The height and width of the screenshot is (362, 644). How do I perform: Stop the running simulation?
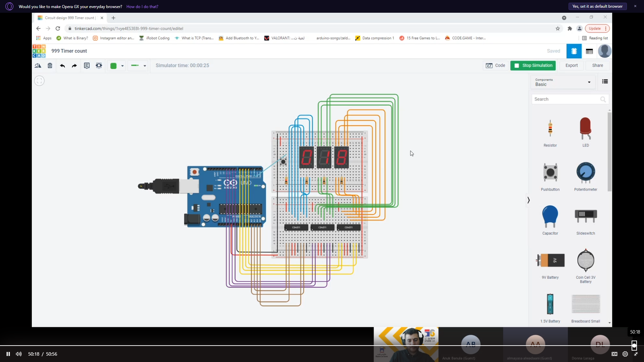point(533,65)
